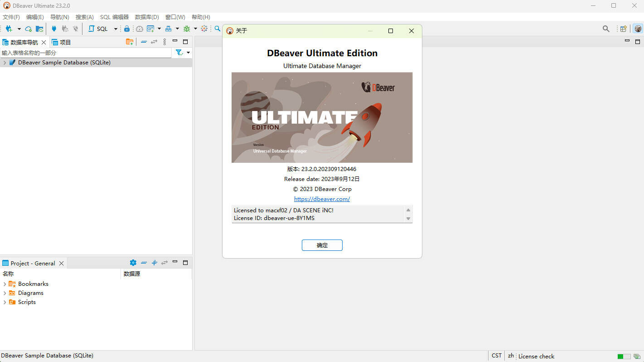Open the 窗口(W) menu

175,17
